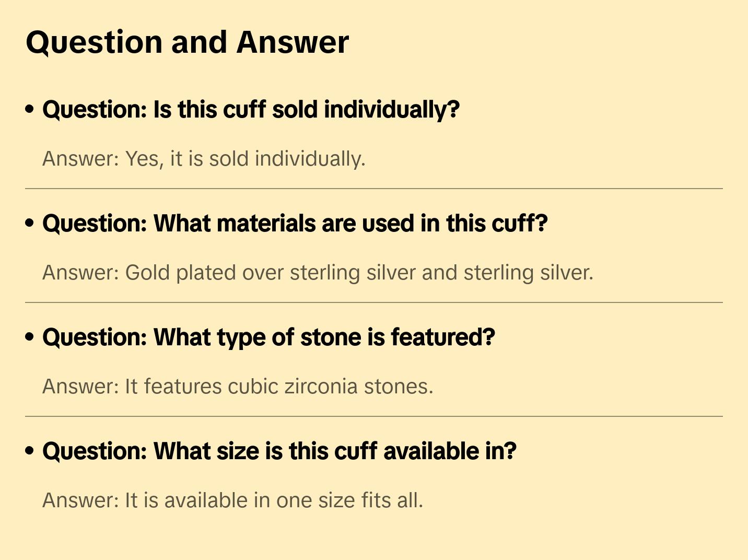This screenshot has height=560, width=748.
Task: Click the word 'individually?' in first question
Action: click(x=392, y=110)
